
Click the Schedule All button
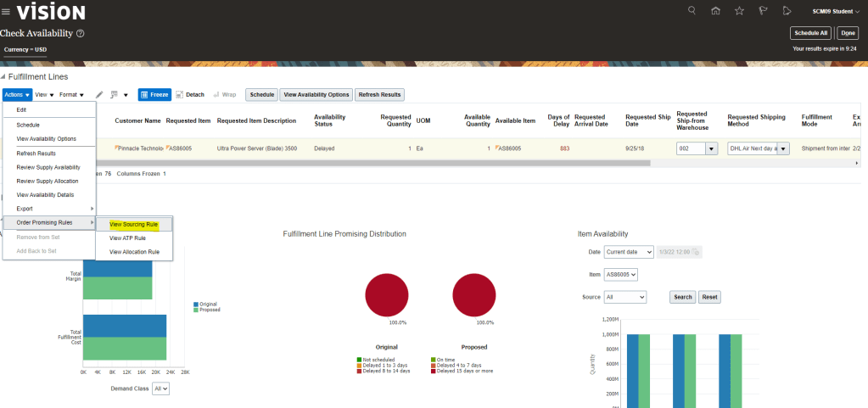(810, 33)
